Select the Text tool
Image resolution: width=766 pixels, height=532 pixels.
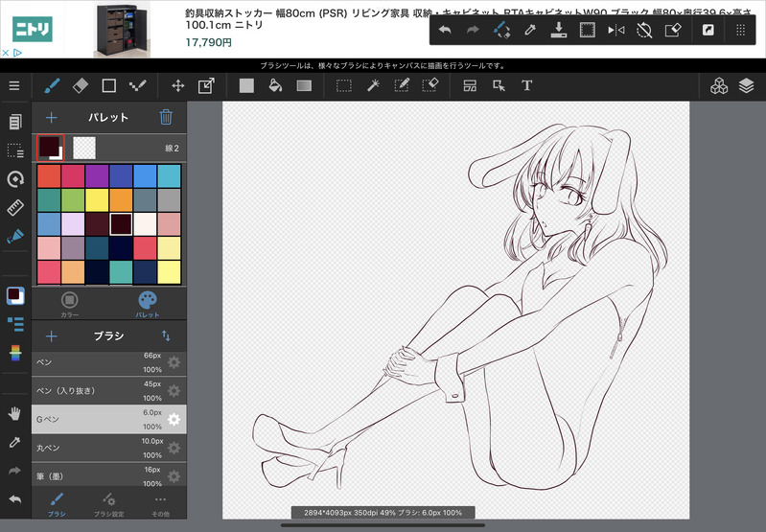526,86
